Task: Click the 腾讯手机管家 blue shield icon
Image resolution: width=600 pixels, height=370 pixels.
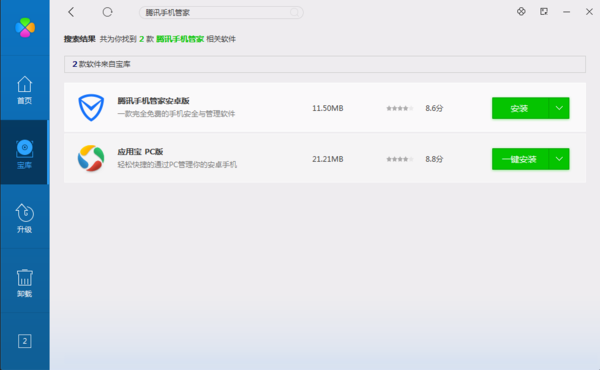Action: 91,108
